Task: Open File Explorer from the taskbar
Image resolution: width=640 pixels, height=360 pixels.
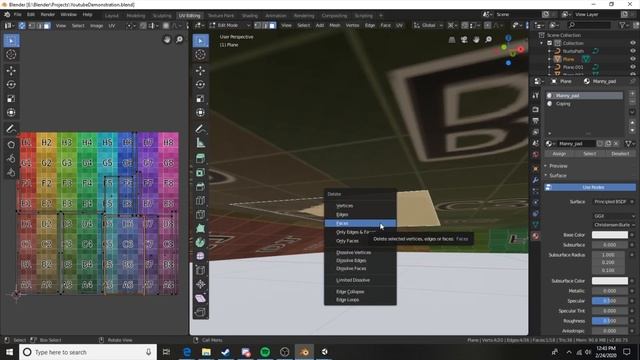Action: point(206,352)
